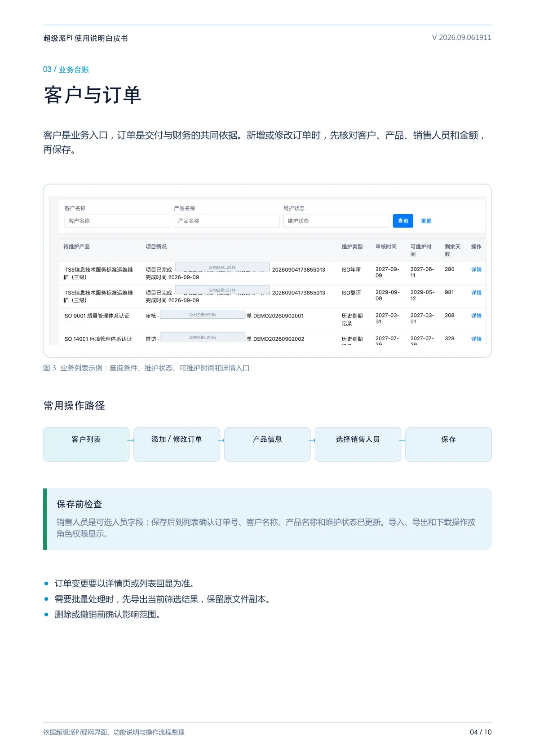Click the 维护类型 column header
535x756 pixels.
click(352, 247)
